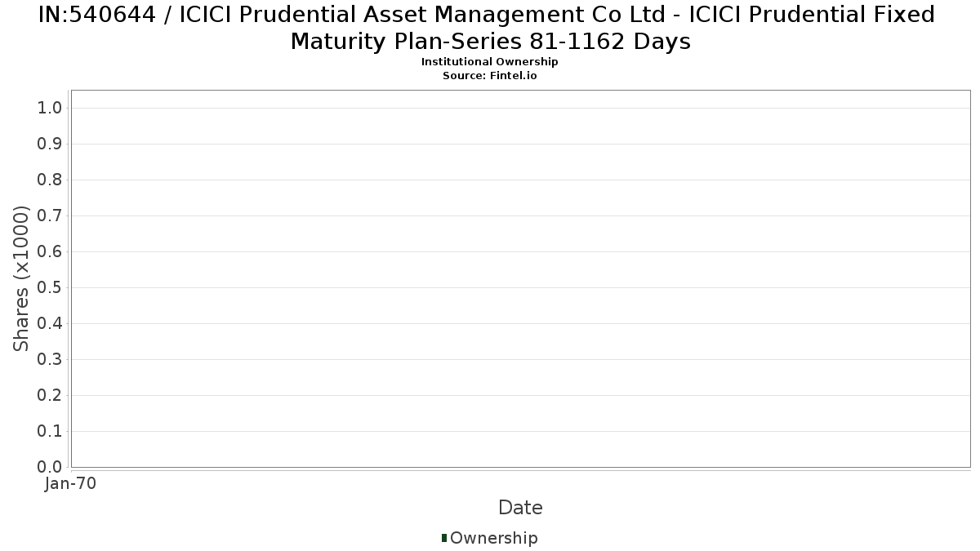The image size is (980, 551).
Task: Click the 0.0 y-axis tick label
Action: pos(51,468)
